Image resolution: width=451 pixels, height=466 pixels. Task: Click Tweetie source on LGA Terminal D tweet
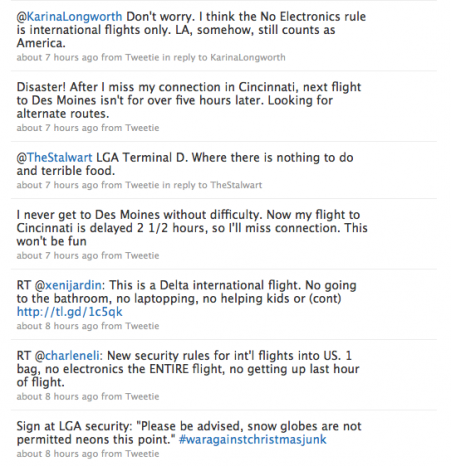pyautogui.click(x=142, y=185)
